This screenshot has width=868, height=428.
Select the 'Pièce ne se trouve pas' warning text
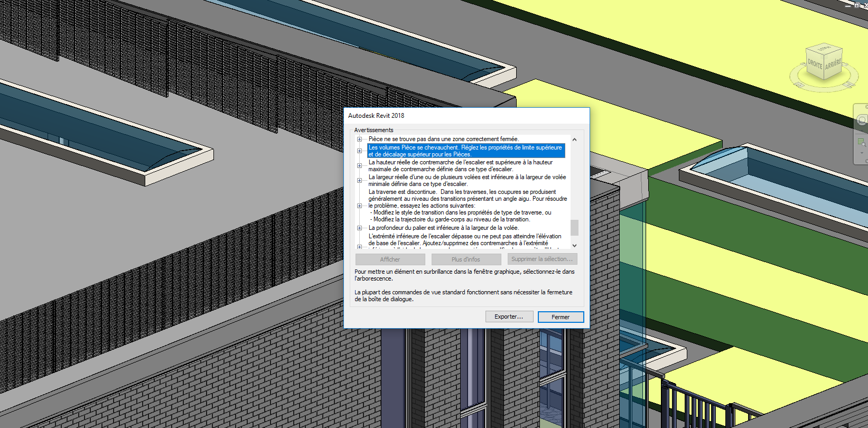(x=443, y=139)
